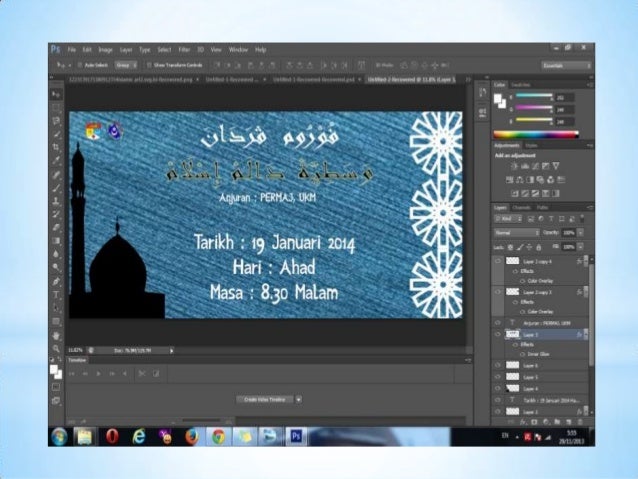Click the color spectrum ramp
This screenshot has width=638, height=479.
coord(536,135)
